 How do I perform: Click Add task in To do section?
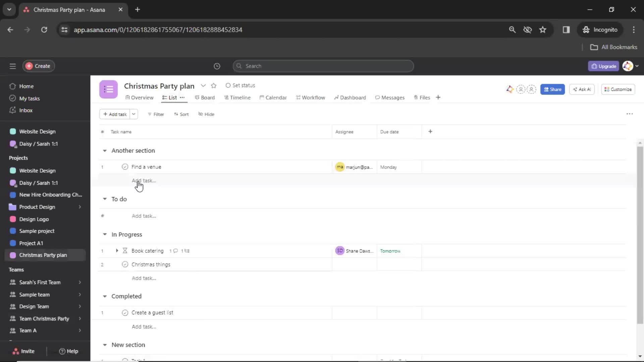[144, 216]
